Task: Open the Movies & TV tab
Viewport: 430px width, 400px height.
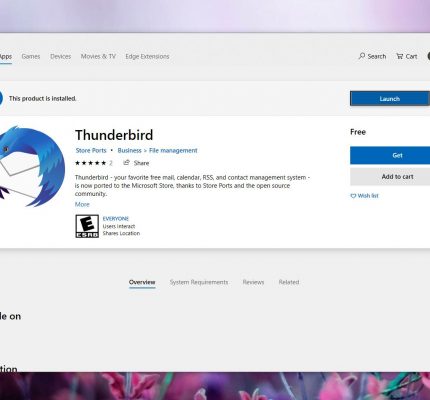Action: pos(98,56)
